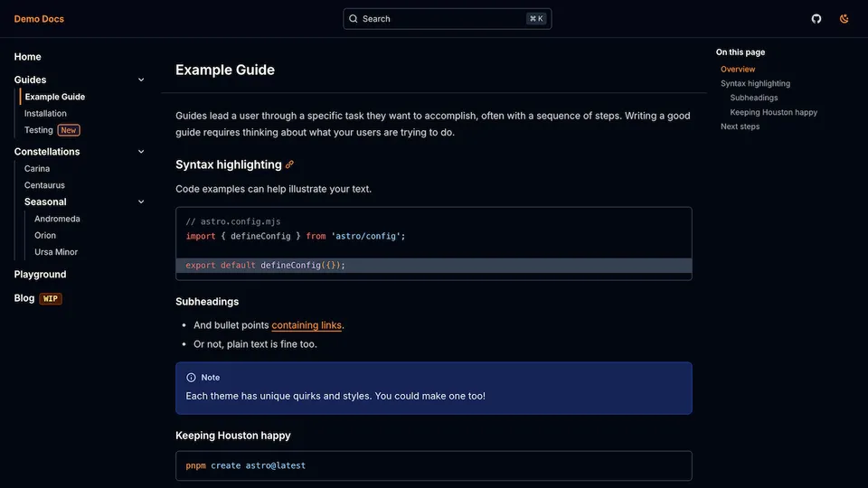The height and width of the screenshot is (488, 868).
Task: Jump to Subheadings in page outline
Action: pos(754,98)
